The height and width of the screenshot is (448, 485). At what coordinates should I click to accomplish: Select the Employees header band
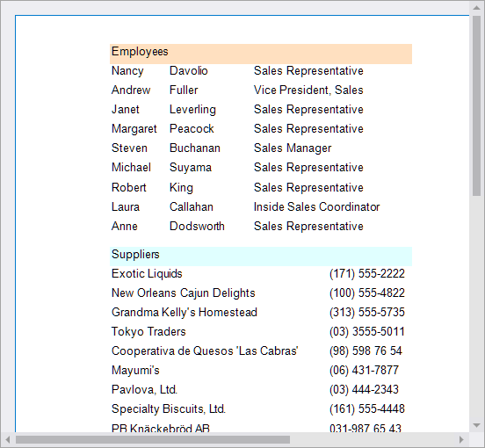(x=261, y=54)
